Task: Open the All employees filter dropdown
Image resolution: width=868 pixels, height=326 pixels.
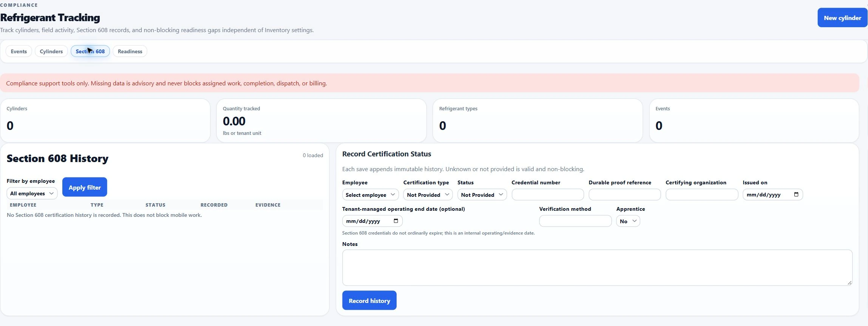Action: click(32, 193)
